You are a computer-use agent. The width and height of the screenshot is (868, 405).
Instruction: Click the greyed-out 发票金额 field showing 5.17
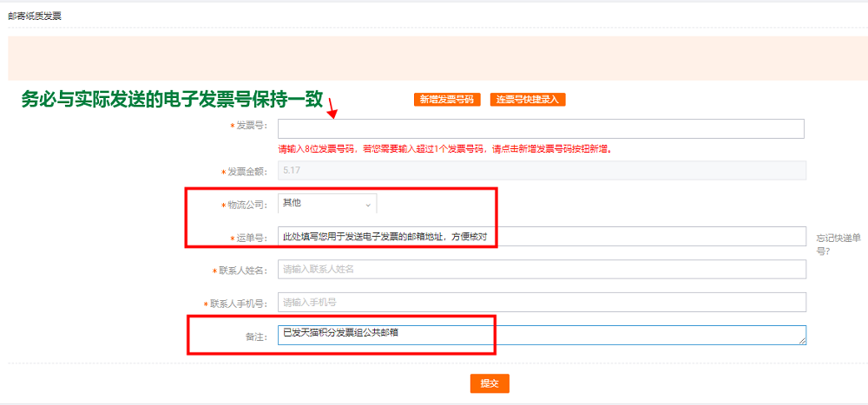coord(540,171)
